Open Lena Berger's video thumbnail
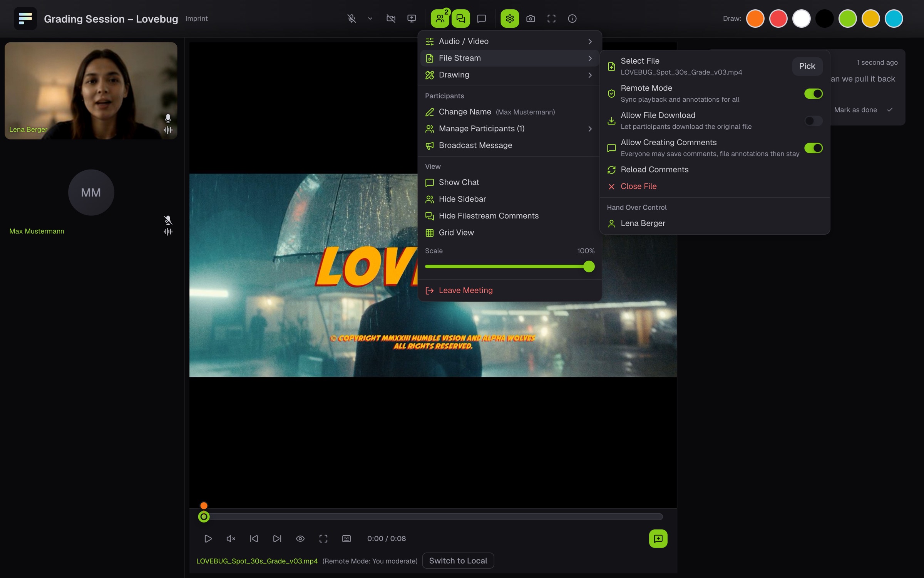This screenshot has width=924, height=578. click(x=91, y=91)
